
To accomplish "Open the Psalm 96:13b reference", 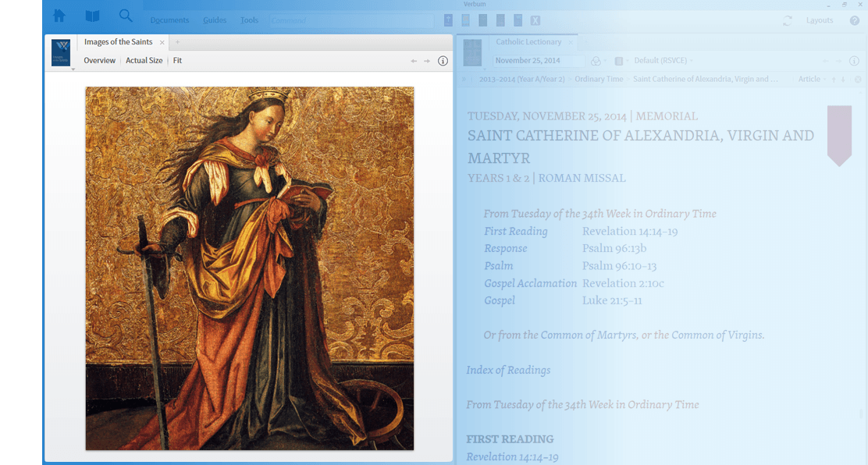I will point(614,249).
